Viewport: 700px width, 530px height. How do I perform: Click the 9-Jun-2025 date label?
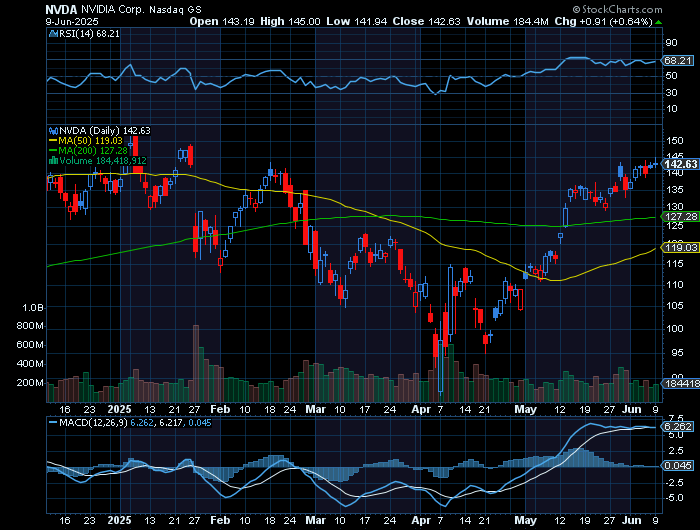[x=72, y=21]
